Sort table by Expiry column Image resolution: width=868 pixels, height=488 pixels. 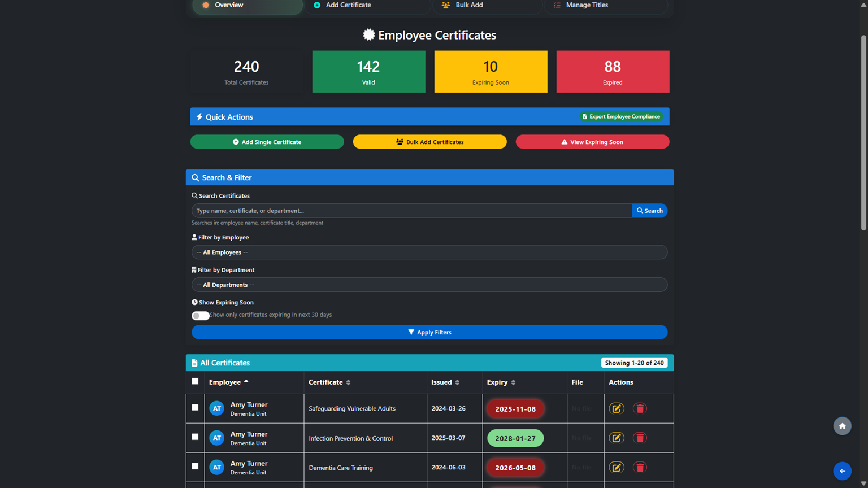[501, 382]
